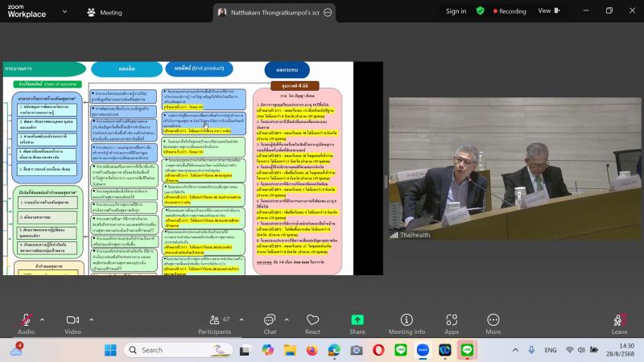Open the View layout menu

click(x=549, y=10)
